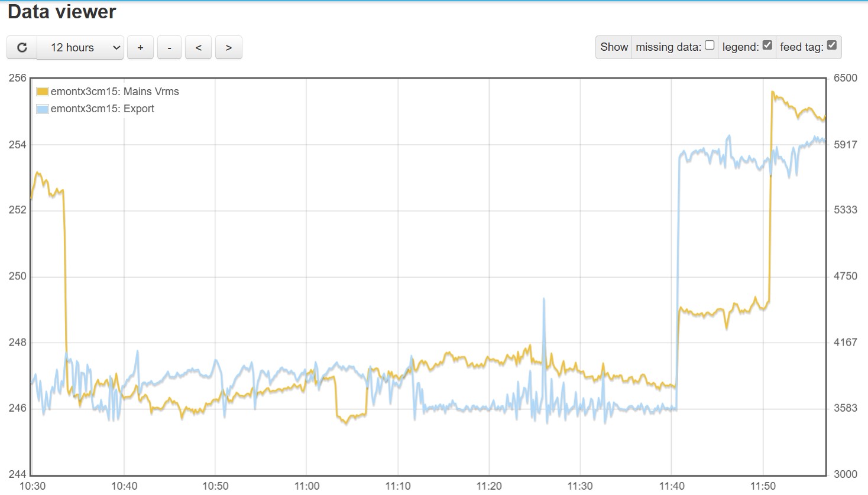Click the 254 value on left axis
This screenshot has width=868, height=495.
point(18,145)
